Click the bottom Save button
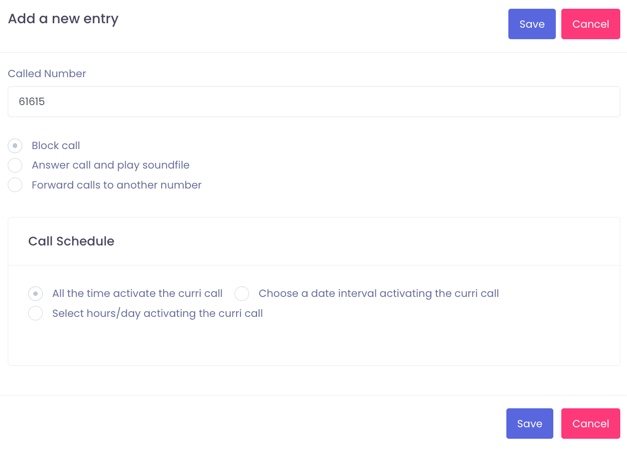Viewport: 627px width, 449px height. click(529, 423)
